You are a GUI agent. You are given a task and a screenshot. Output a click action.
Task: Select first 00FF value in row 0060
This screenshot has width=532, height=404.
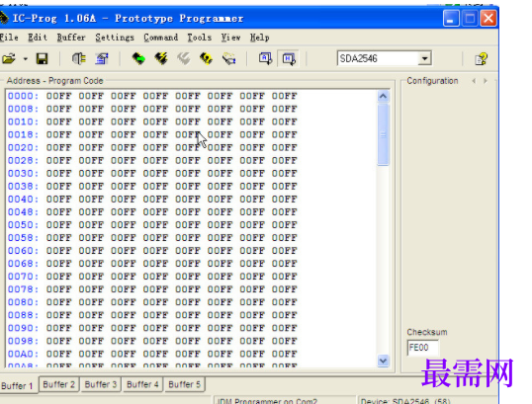pyautogui.click(x=58, y=251)
